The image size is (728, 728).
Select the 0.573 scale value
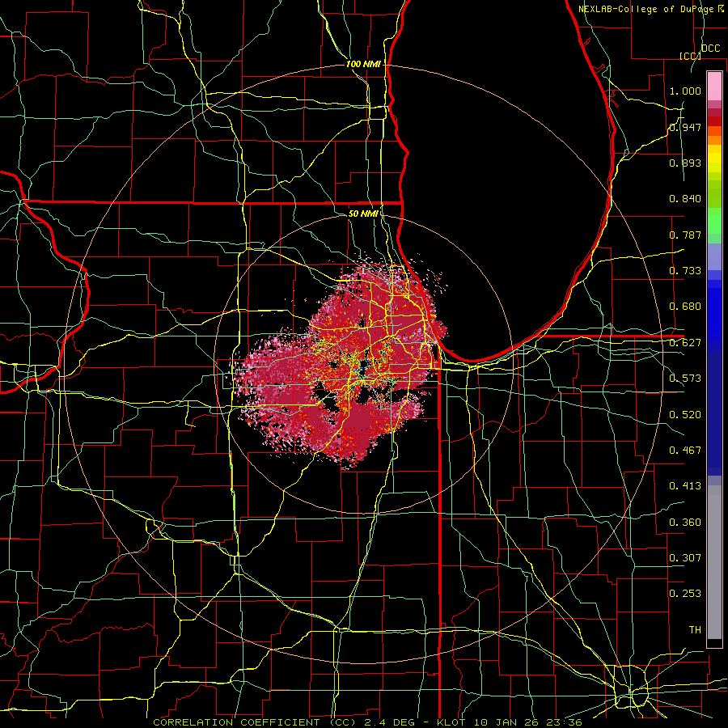(685, 379)
